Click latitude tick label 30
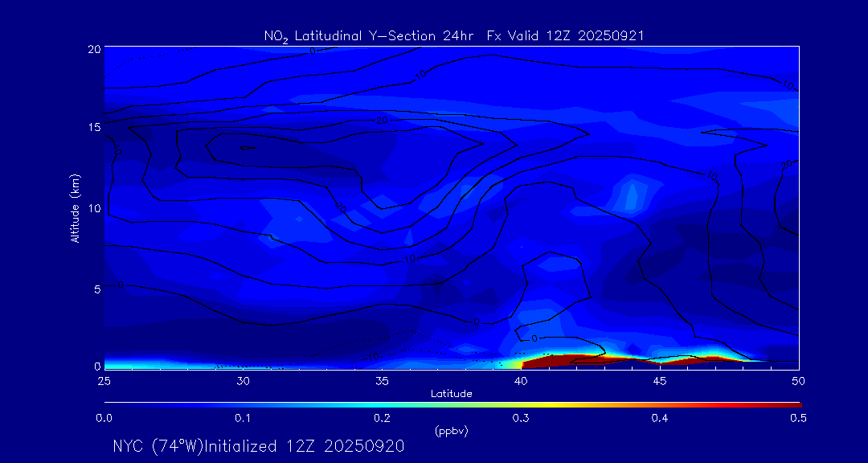This screenshot has height=463, width=868. point(243,380)
